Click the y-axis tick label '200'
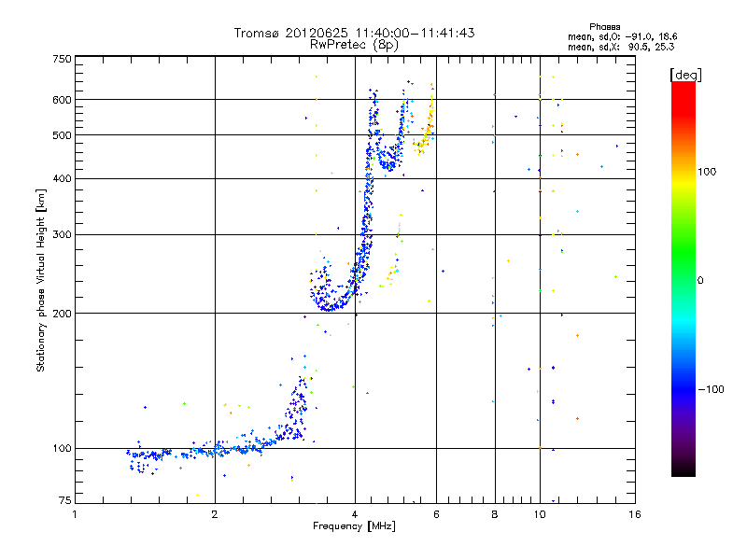 pos(62,314)
